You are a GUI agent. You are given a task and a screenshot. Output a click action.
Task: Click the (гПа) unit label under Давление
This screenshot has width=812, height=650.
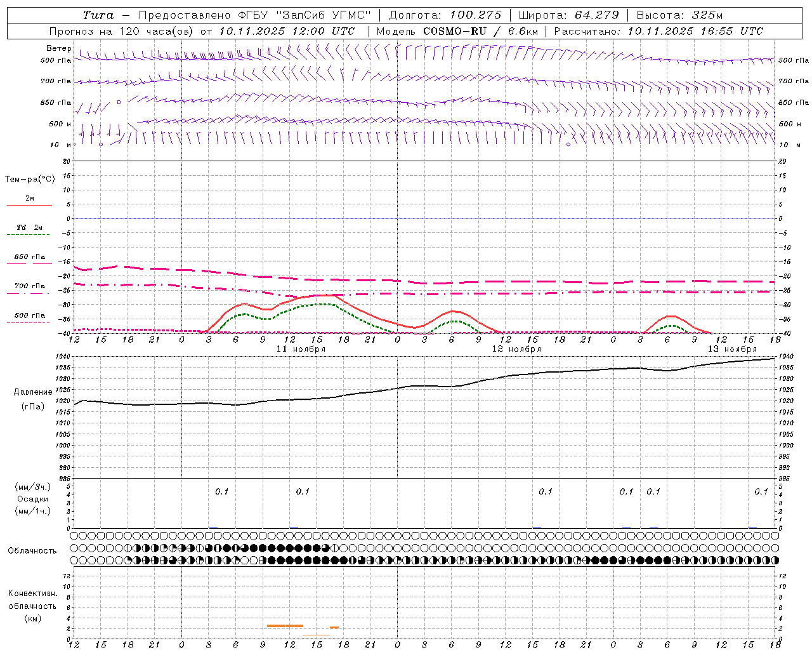click(x=32, y=407)
